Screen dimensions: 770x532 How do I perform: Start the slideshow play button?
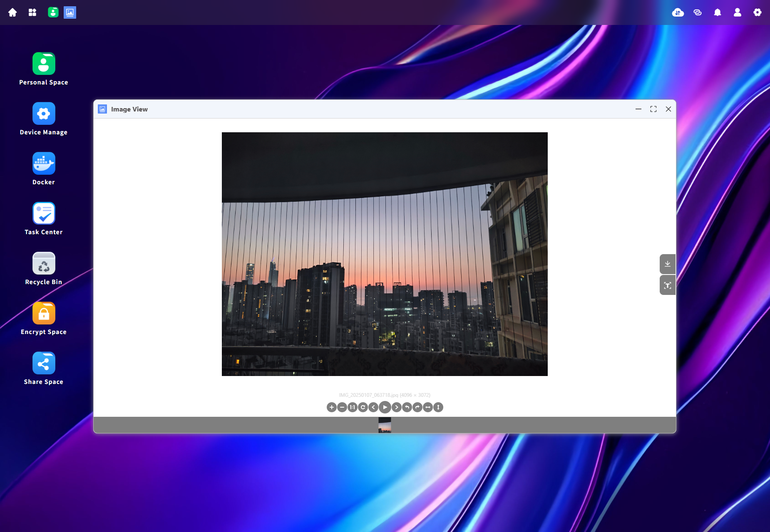[385, 407]
